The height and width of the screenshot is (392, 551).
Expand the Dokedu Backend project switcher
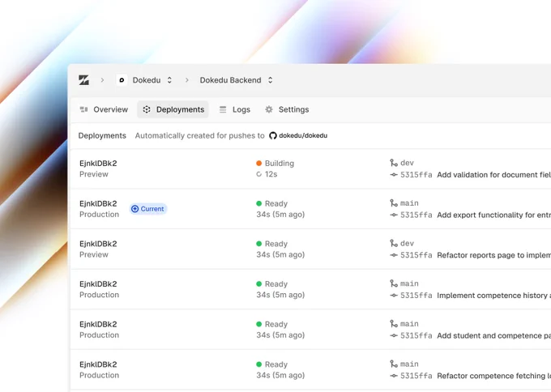(270, 80)
